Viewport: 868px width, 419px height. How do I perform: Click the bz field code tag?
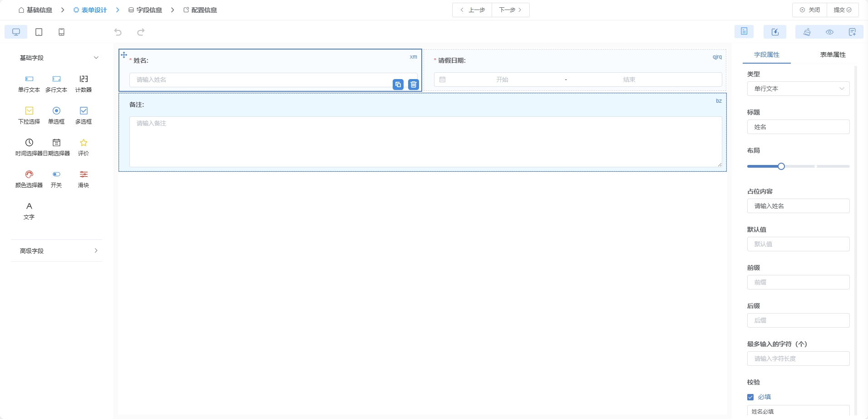click(719, 101)
